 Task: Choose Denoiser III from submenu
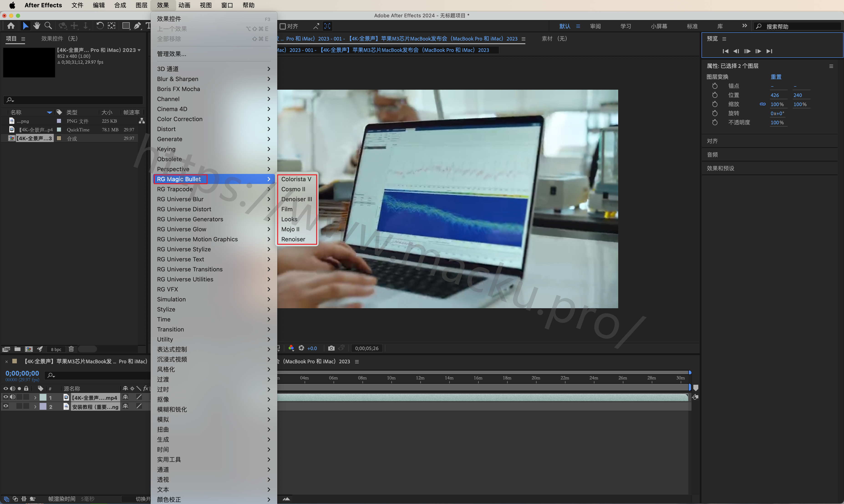pyautogui.click(x=297, y=199)
